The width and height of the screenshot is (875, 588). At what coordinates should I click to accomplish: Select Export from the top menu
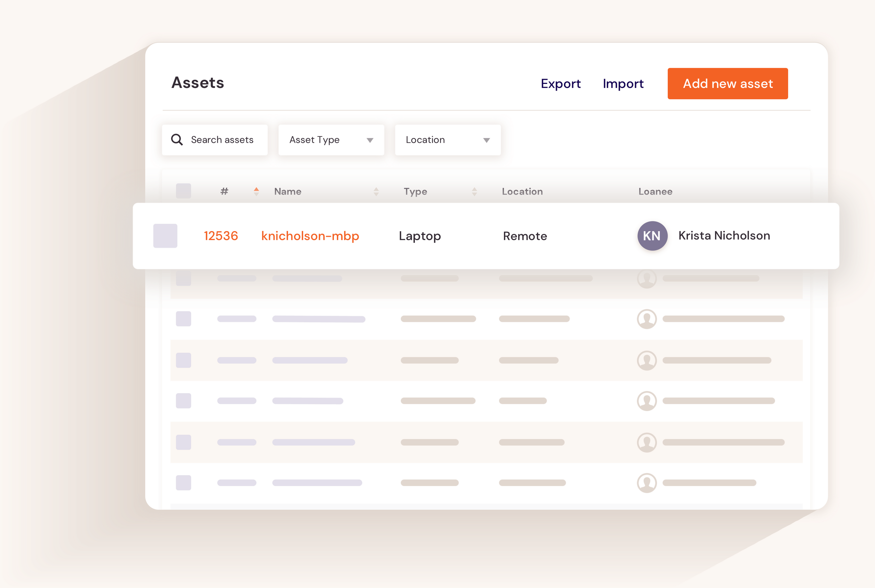point(561,84)
